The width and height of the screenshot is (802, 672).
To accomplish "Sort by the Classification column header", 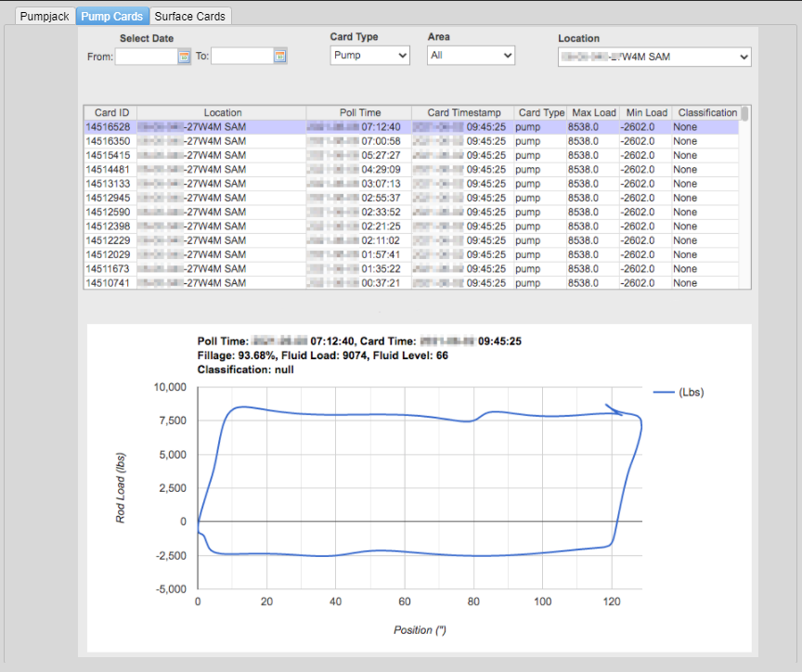I will click(706, 112).
